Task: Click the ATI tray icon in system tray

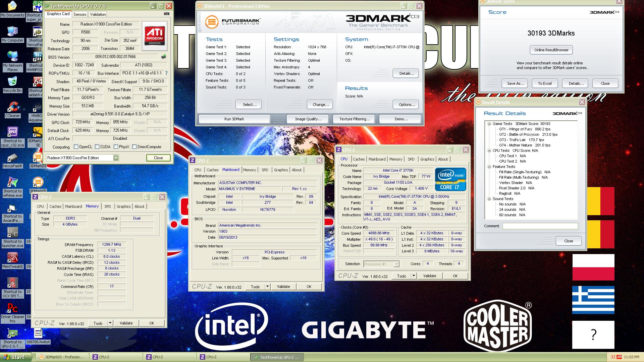Action: point(619,357)
